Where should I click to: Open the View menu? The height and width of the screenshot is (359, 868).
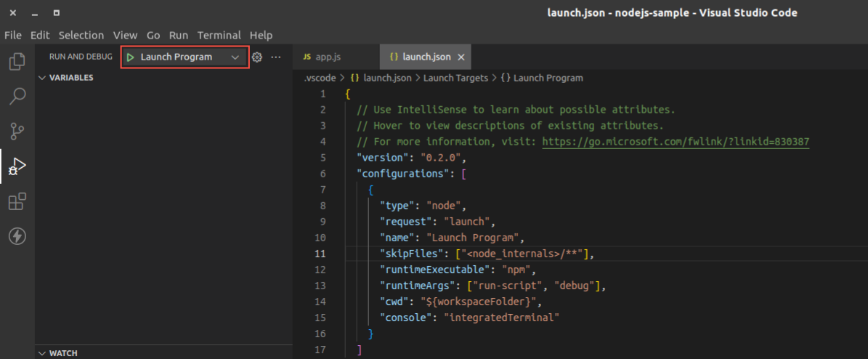(x=125, y=35)
